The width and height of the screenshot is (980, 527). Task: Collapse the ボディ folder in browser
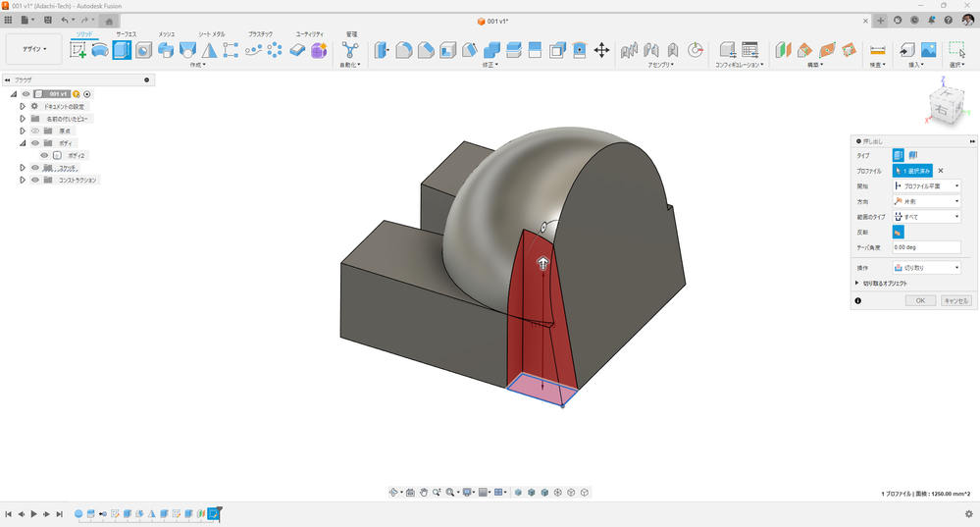point(23,143)
